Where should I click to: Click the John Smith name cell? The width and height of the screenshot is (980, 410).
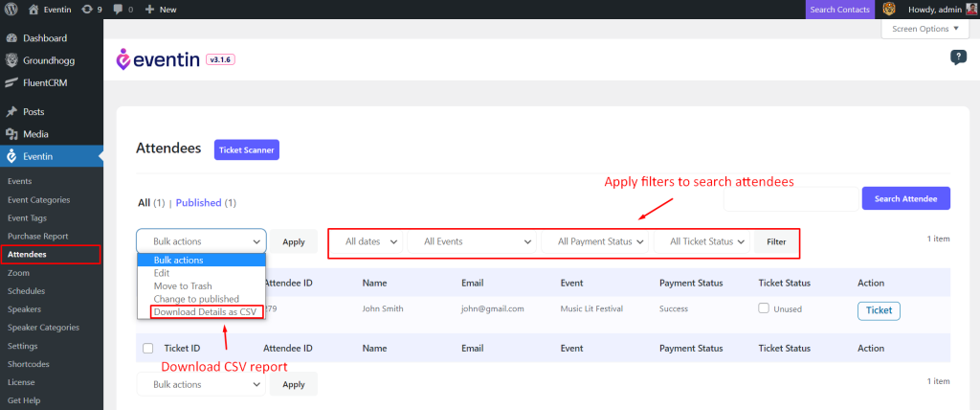tap(383, 308)
